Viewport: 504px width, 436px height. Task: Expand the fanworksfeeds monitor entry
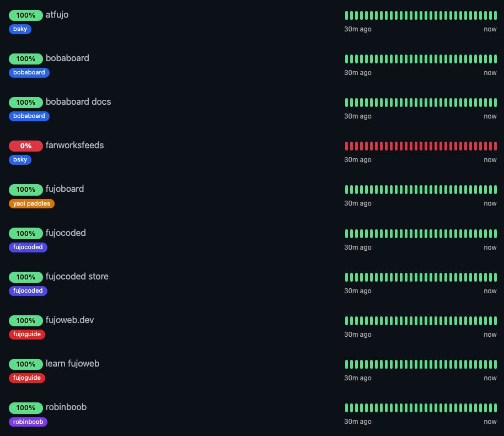pyautogui.click(x=75, y=146)
